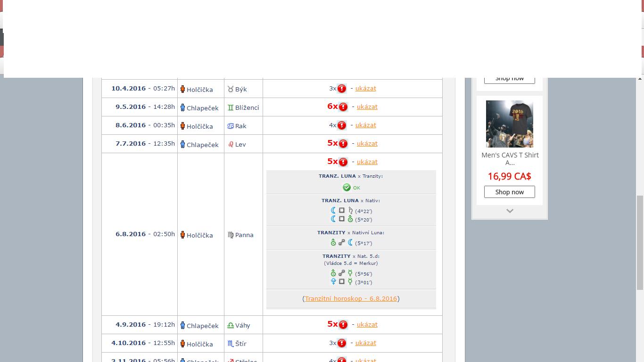Click boy figure icon in 7.7.2016 row

(x=182, y=144)
